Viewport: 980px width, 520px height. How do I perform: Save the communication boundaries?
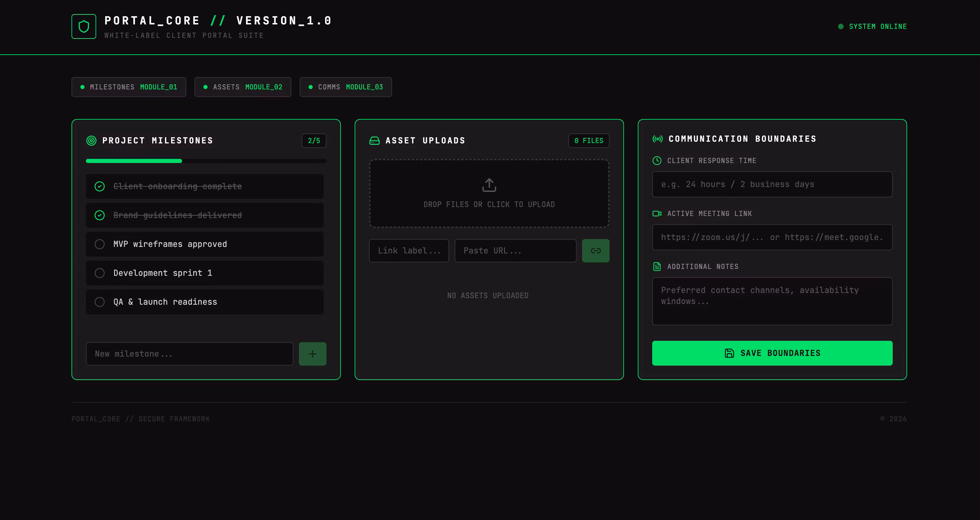[772, 353]
